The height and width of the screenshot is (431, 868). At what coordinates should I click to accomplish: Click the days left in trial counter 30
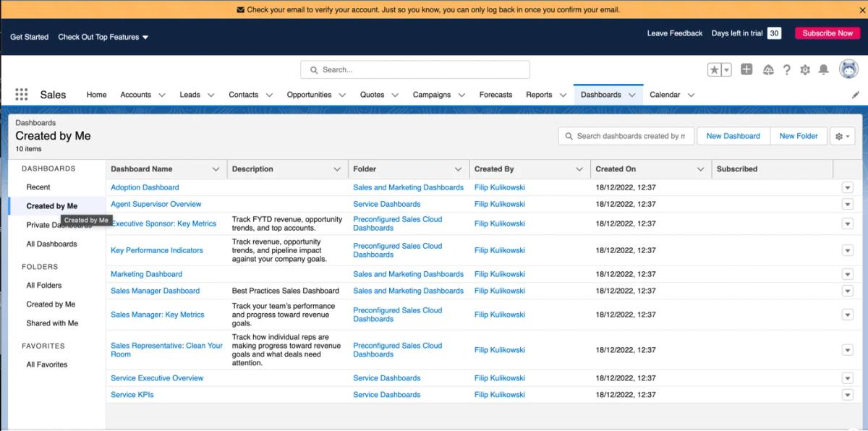point(774,33)
